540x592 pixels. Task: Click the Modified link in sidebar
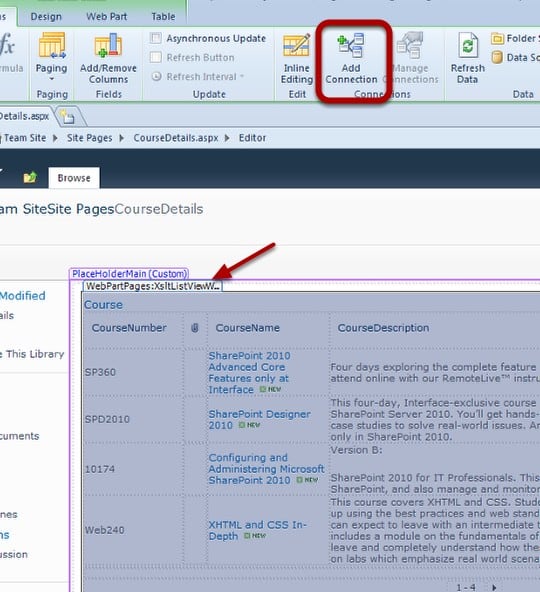23,296
